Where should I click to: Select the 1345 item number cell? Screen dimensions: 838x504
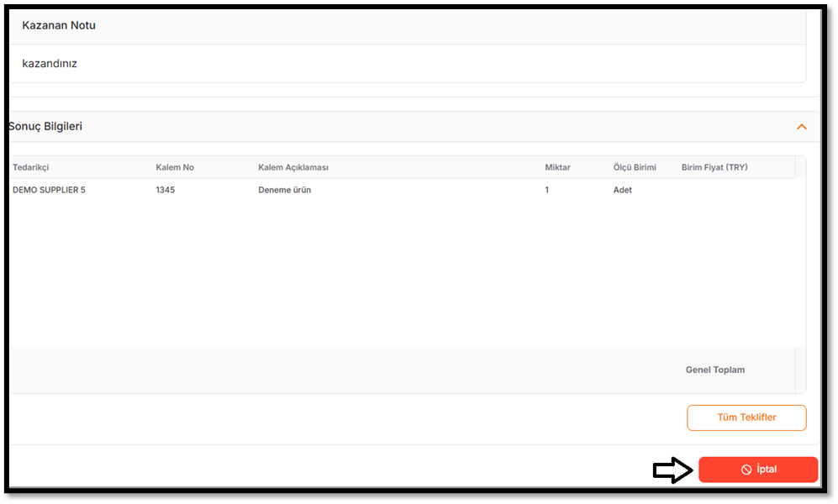click(x=165, y=190)
